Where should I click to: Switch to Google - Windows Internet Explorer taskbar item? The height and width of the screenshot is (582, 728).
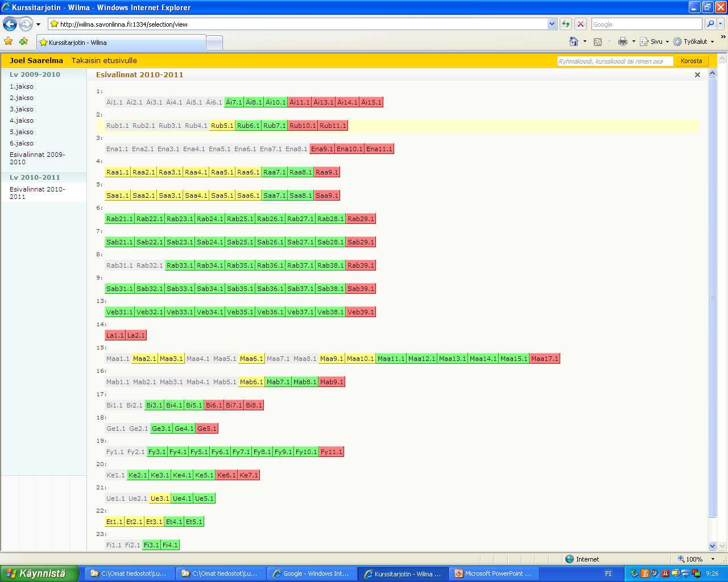point(311,573)
